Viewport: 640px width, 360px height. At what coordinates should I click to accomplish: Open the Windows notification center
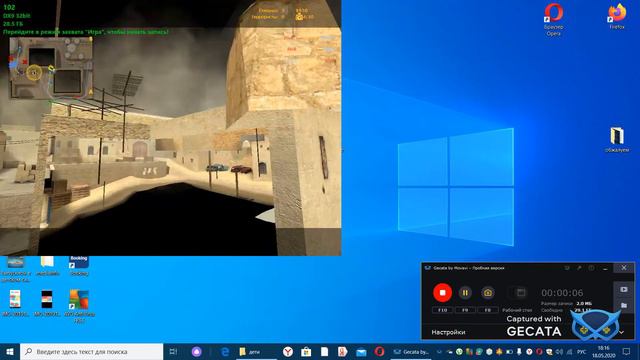627,352
